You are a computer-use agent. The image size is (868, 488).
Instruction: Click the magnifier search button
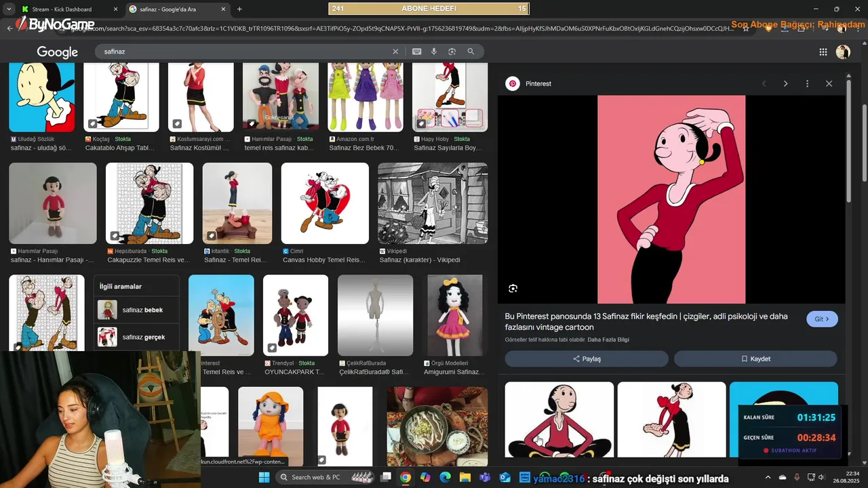(471, 52)
